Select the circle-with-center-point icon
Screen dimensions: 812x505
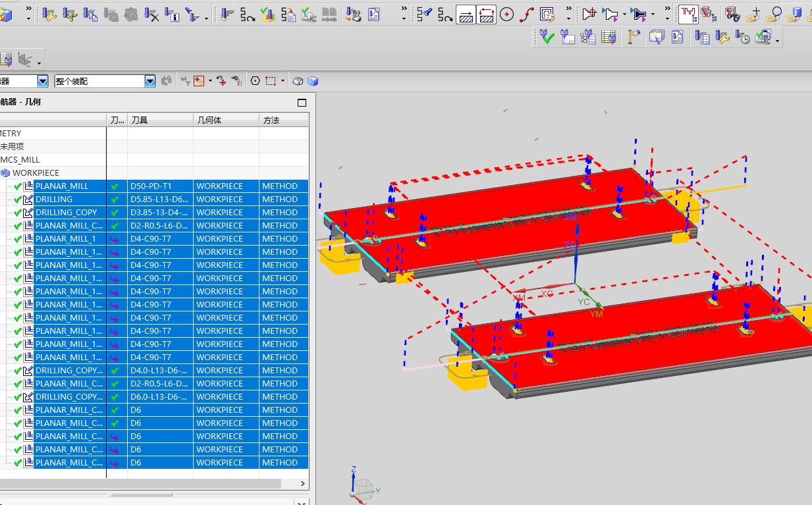(x=506, y=14)
